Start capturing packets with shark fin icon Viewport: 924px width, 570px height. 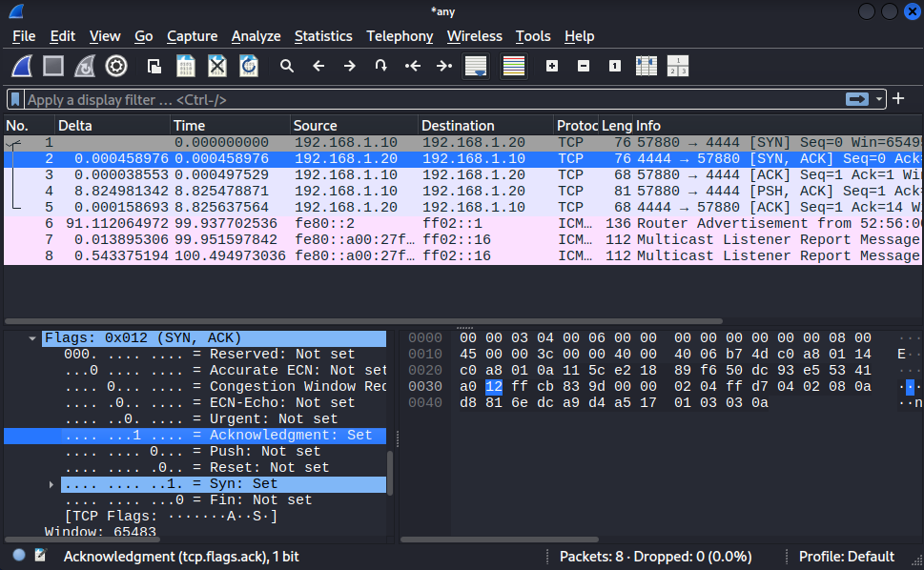[23, 66]
